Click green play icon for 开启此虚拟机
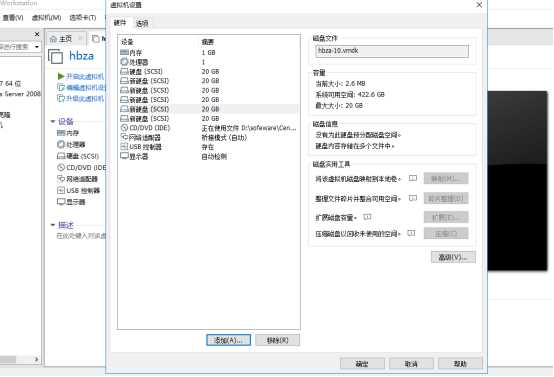This screenshot has width=554, height=377. pos(61,76)
